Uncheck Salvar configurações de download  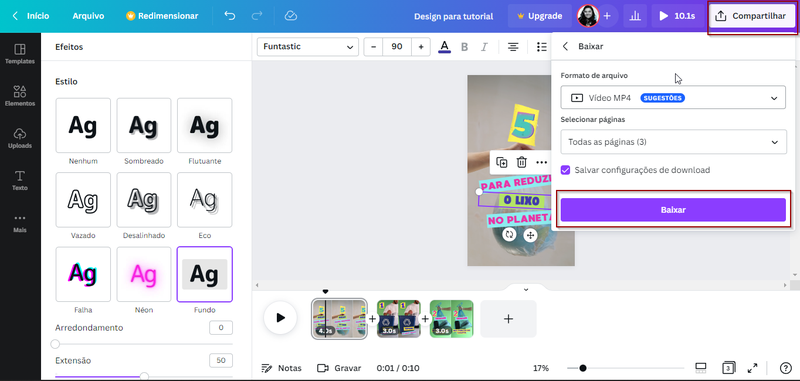coord(565,170)
